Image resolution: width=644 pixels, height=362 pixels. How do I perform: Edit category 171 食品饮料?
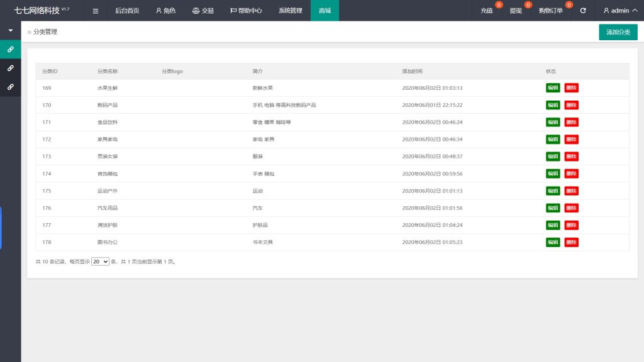(553, 123)
